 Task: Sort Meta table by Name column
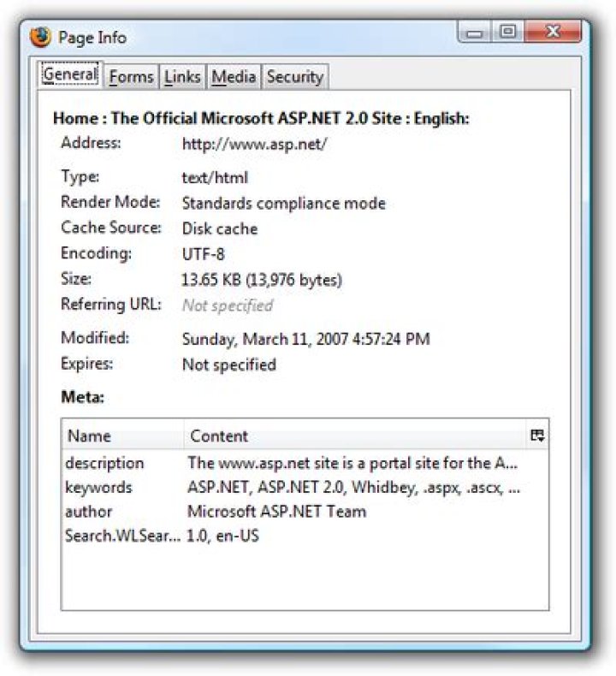pos(123,436)
